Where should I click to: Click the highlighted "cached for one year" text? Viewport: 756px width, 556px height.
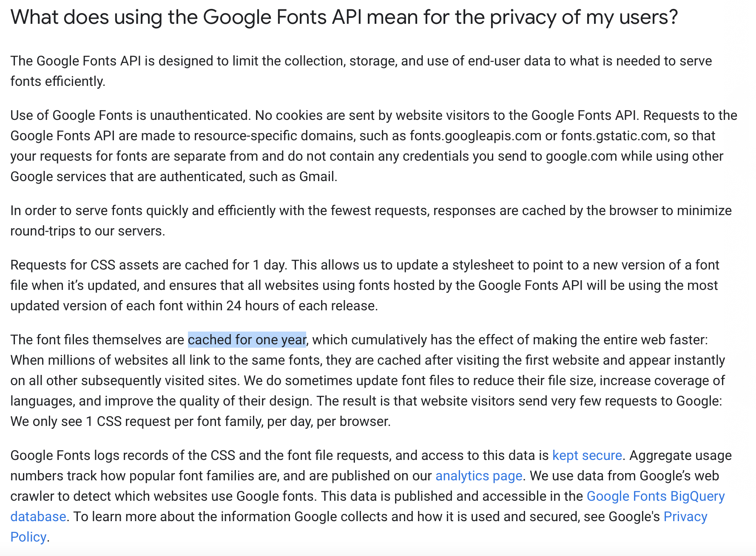point(247,340)
